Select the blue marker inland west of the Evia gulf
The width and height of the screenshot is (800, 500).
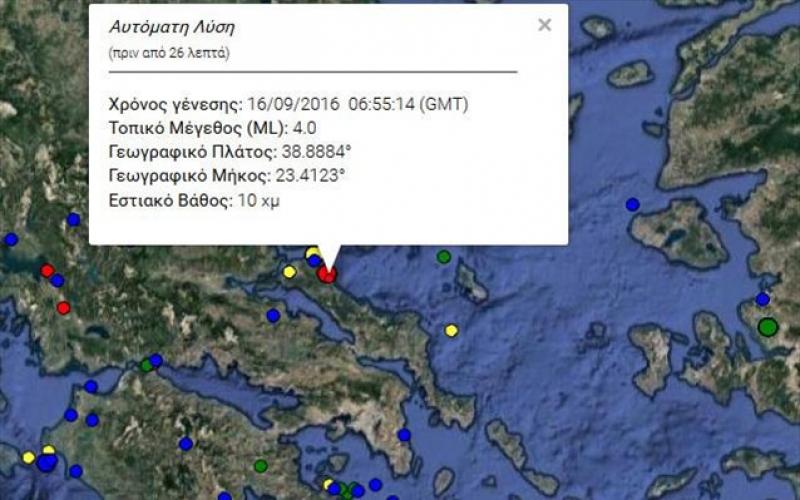point(273,316)
